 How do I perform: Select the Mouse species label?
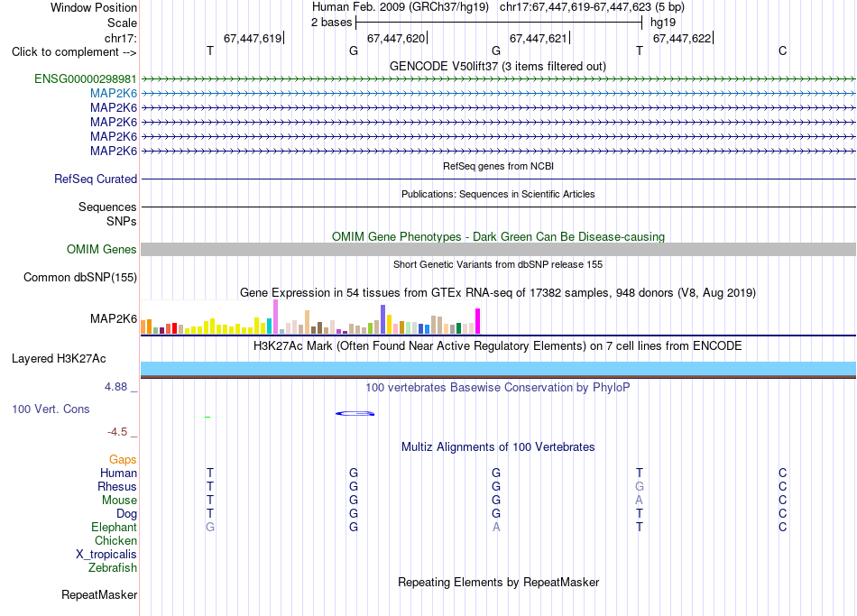coord(120,501)
